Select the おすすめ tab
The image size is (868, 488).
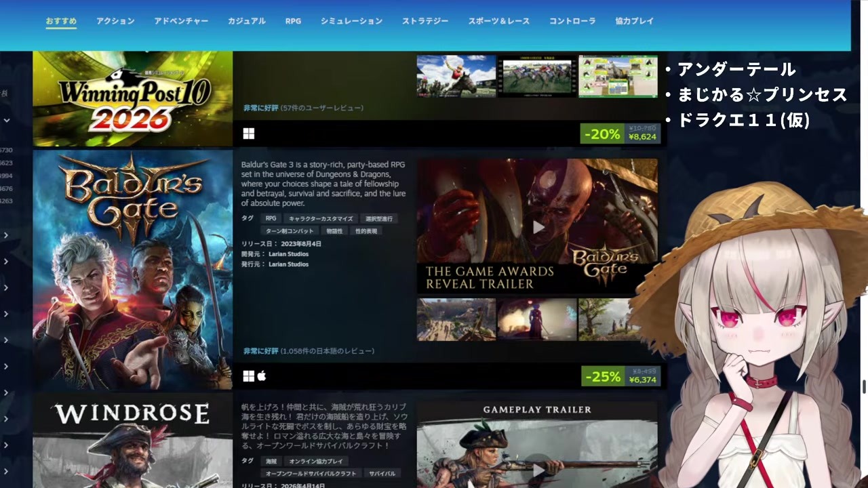point(61,21)
